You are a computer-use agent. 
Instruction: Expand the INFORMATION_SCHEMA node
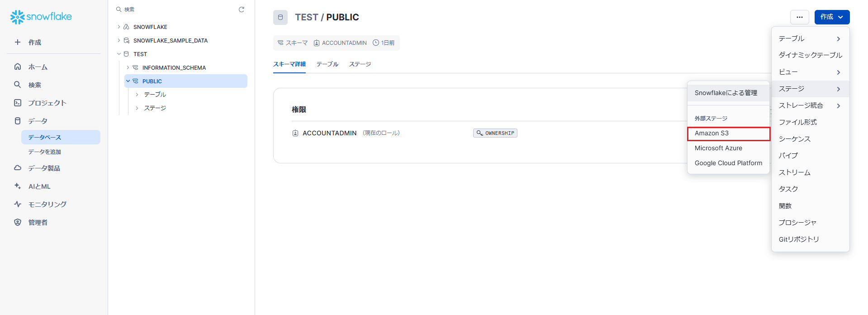point(128,67)
